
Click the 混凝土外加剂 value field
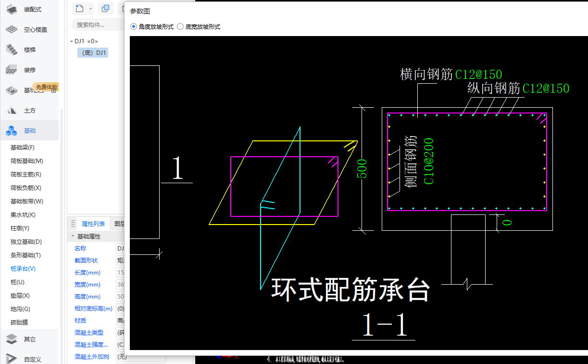tap(141, 357)
